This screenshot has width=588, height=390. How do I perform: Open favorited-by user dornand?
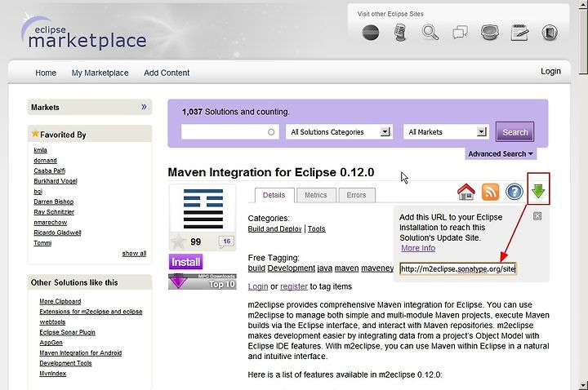(46, 161)
